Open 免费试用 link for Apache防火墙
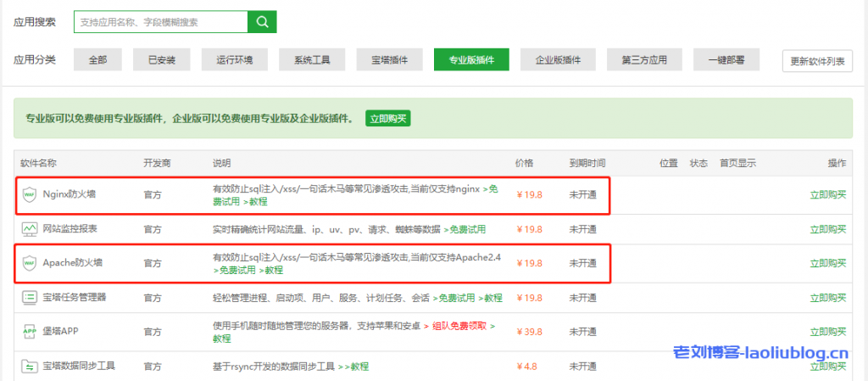This screenshot has height=381, width=868. [x=234, y=270]
